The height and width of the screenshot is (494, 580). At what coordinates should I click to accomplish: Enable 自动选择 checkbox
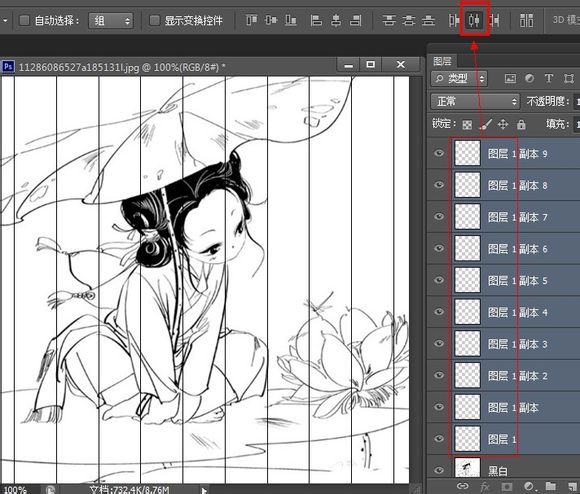tap(24, 20)
